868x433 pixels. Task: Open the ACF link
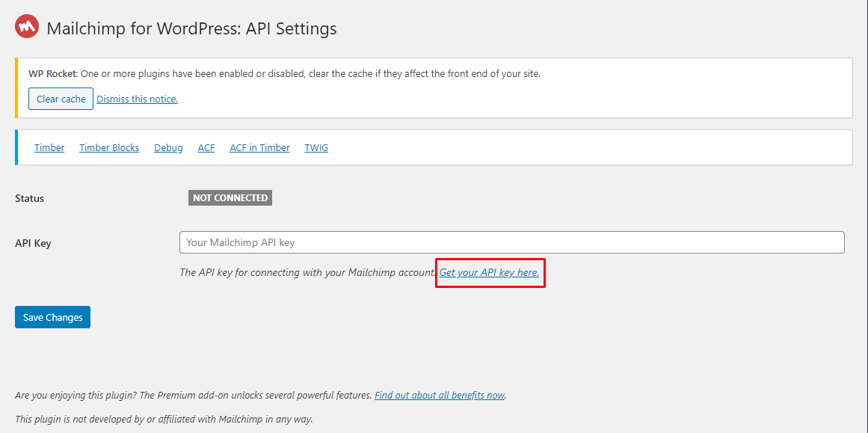point(206,148)
